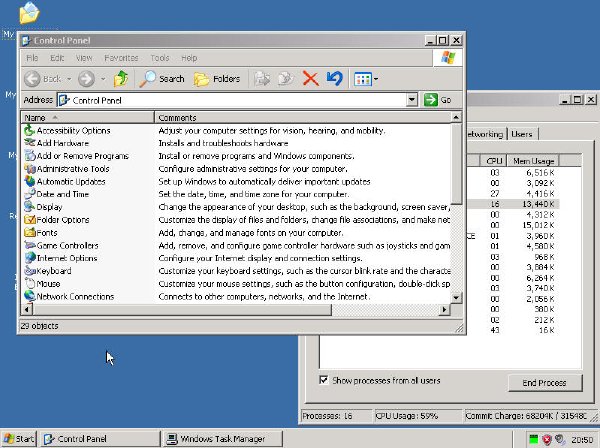The image size is (600, 448).
Task: Click the taskbar clock showing 20:50
Action: click(582, 440)
